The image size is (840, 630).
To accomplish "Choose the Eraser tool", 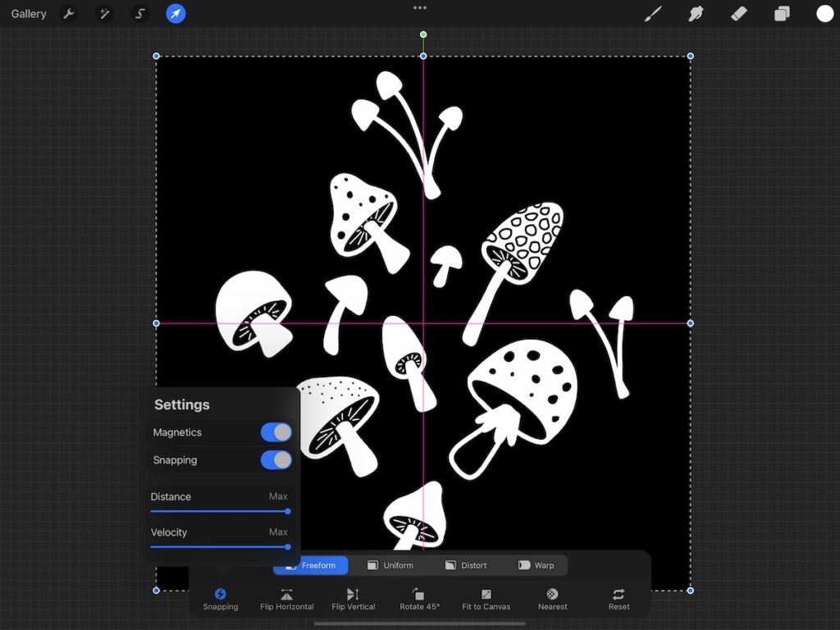I will (x=737, y=13).
